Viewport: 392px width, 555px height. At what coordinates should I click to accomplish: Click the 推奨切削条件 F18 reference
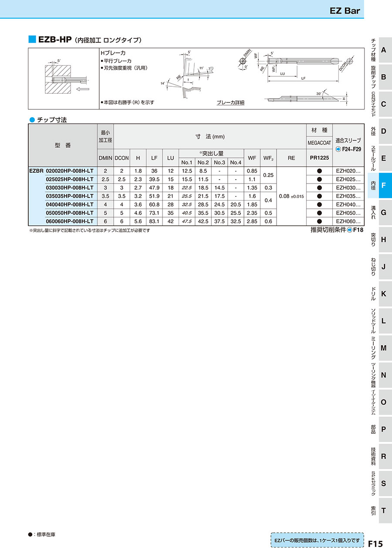336,230
